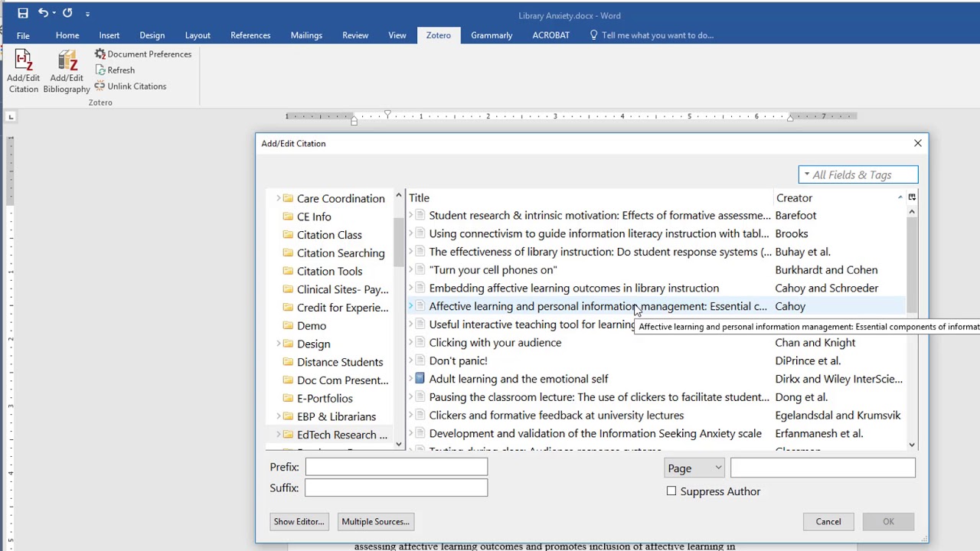Switch to the Insert ribbon tab
The width and height of the screenshot is (980, 551).
point(109,35)
